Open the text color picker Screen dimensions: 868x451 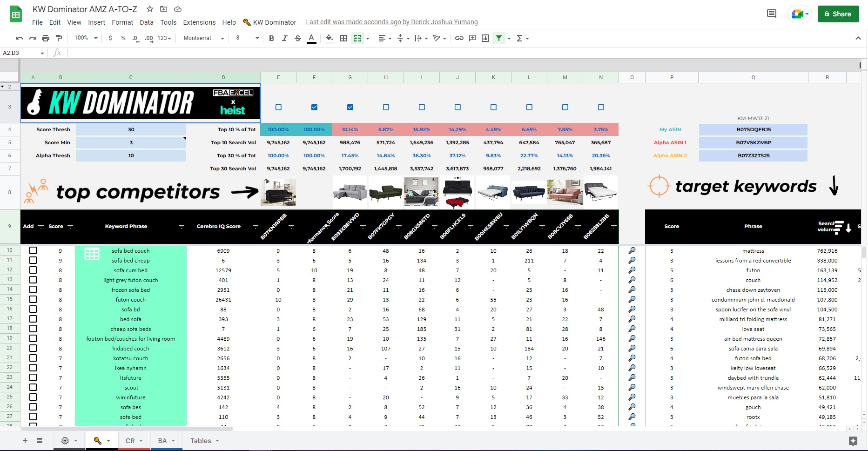(x=311, y=38)
